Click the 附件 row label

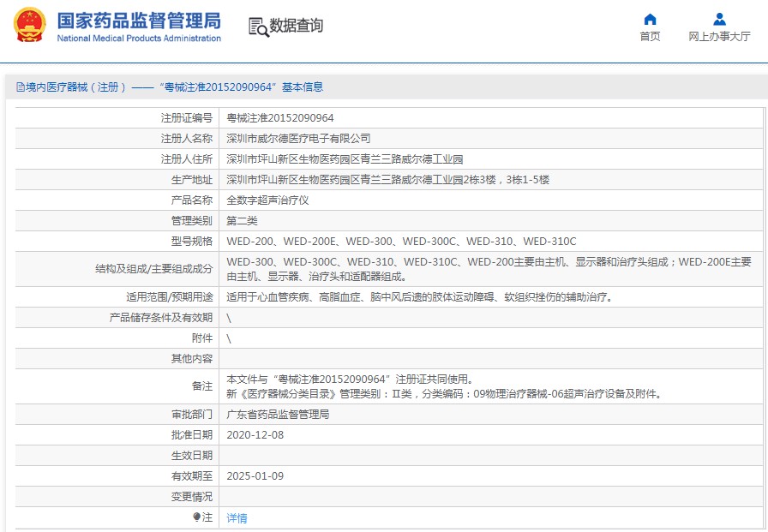201,338
